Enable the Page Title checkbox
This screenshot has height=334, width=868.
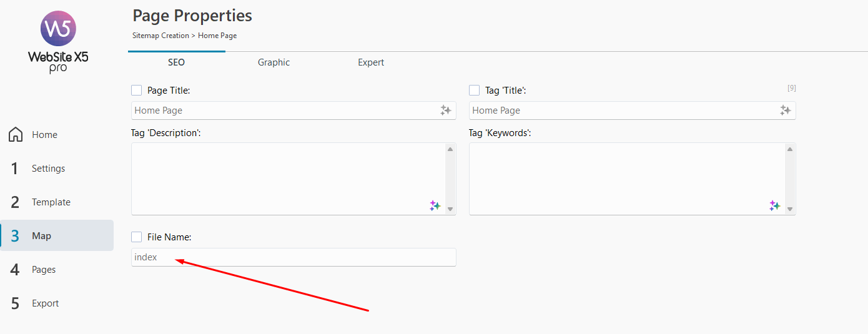(137, 91)
